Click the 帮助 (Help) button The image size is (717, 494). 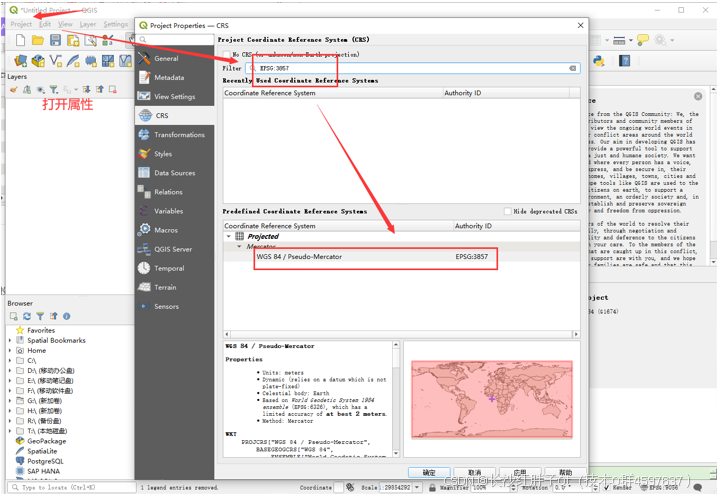(x=565, y=473)
